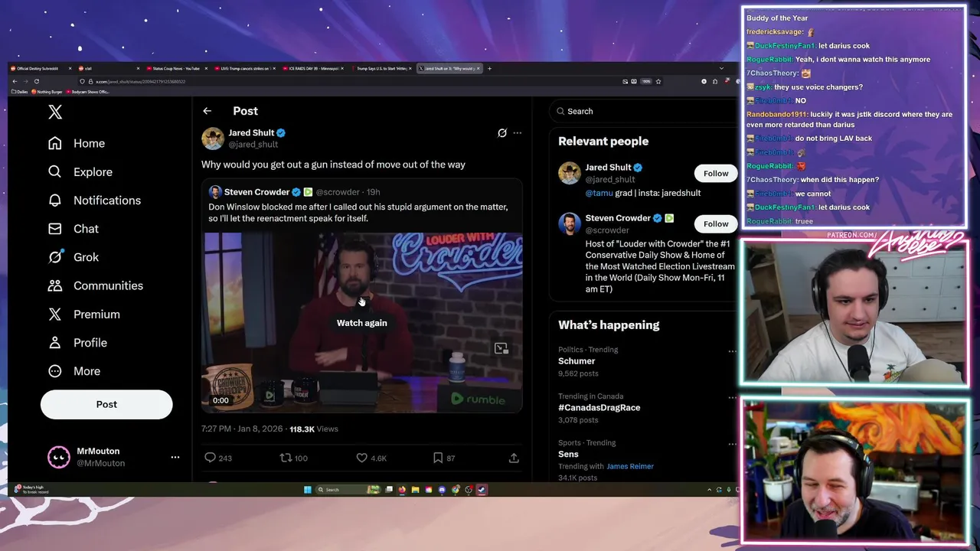Screen dimensions: 980x551
Task: Open Jared Shult's avatar on the post
Action: [212, 139]
